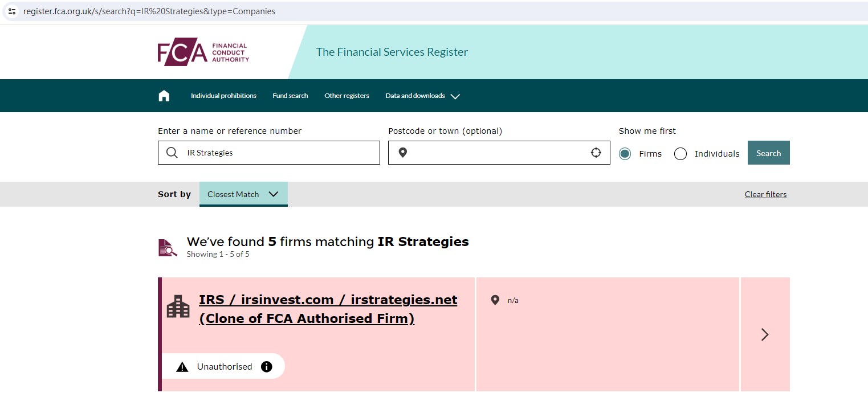
Task: Open result details with right chevron
Action: (765, 334)
